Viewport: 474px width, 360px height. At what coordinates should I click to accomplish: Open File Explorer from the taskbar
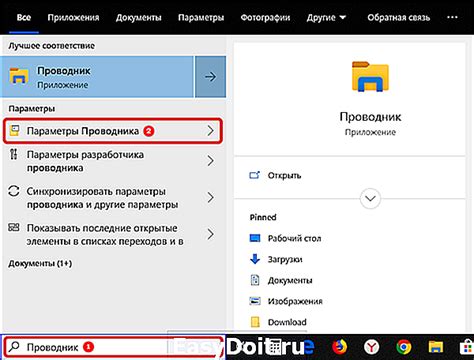pyautogui.click(x=435, y=347)
